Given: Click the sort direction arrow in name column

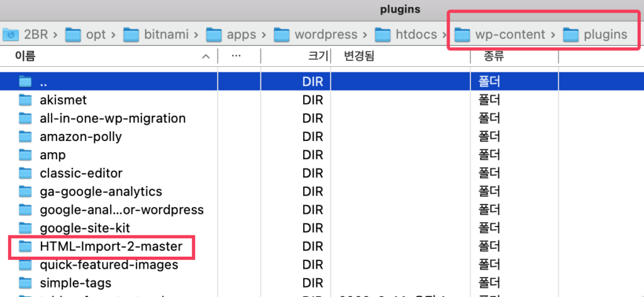Looking at the screenshot, I should tap(206, 57).
